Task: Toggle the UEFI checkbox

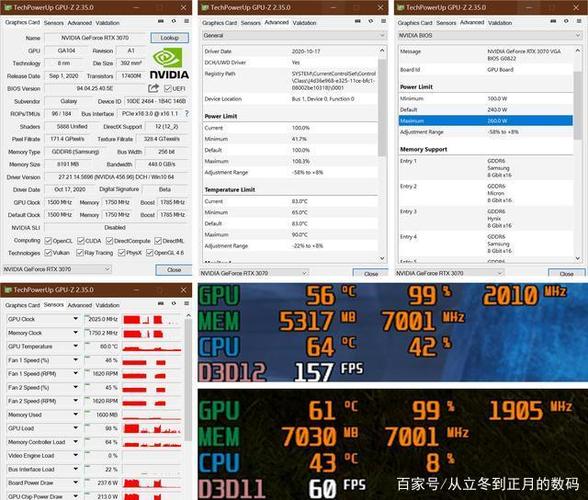Action: coord(168,89)
